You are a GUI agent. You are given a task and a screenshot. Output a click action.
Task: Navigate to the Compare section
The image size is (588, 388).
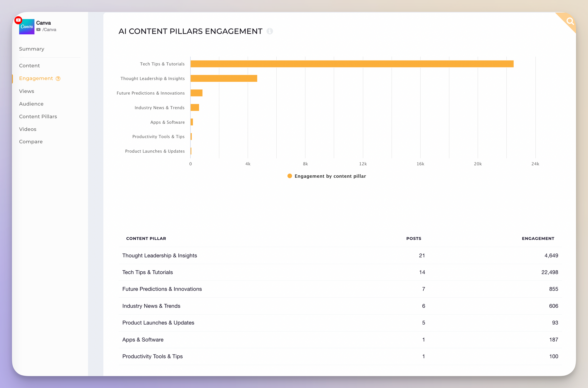point(31,141)
